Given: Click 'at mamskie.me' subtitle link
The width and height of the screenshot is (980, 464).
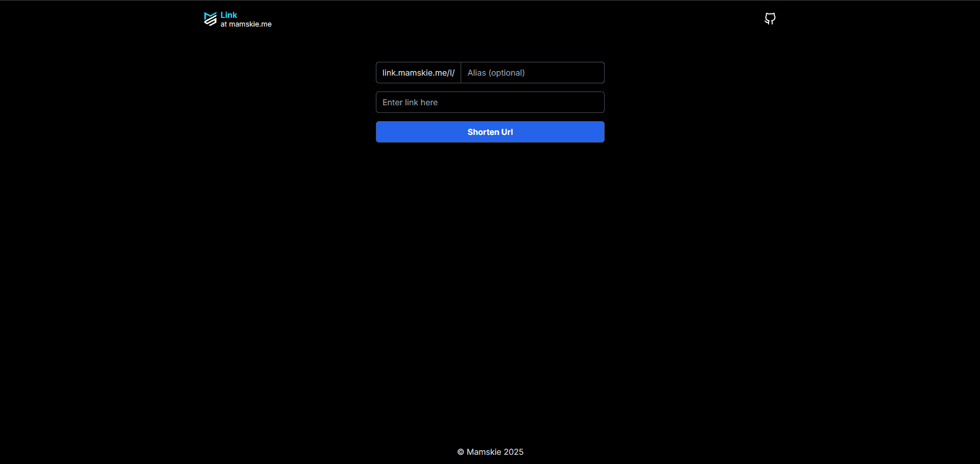Looking at the screenshot, I should point(246,24).
